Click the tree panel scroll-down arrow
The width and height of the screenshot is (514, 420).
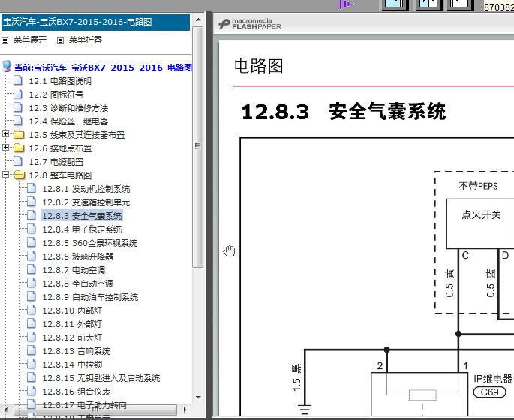pos(198,397)
